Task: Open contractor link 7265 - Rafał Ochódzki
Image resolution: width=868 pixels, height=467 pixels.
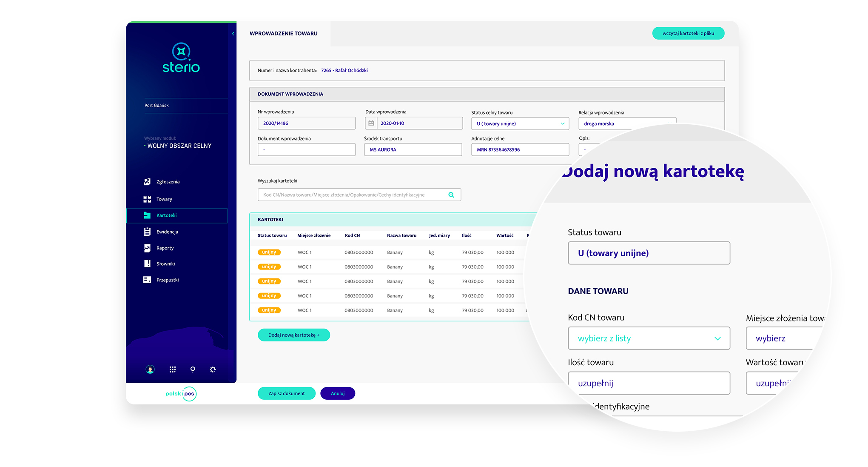Action: 344,71
